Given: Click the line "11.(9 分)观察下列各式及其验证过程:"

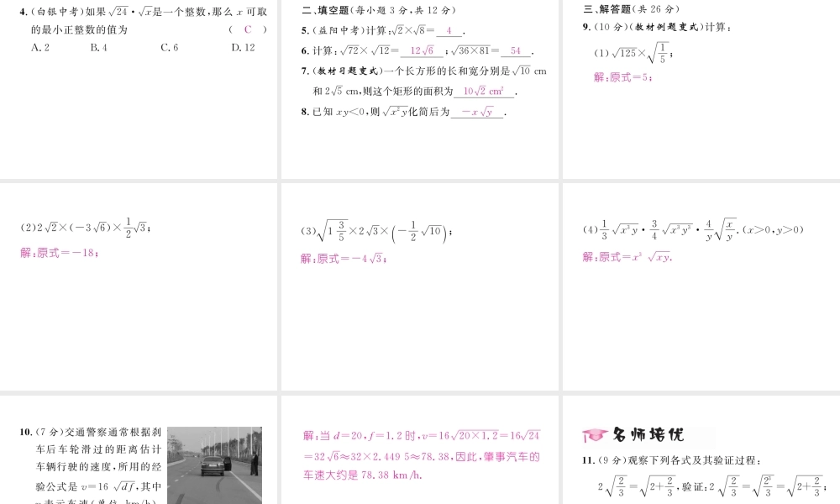Looking at the screenshot, I should [672, 460].
